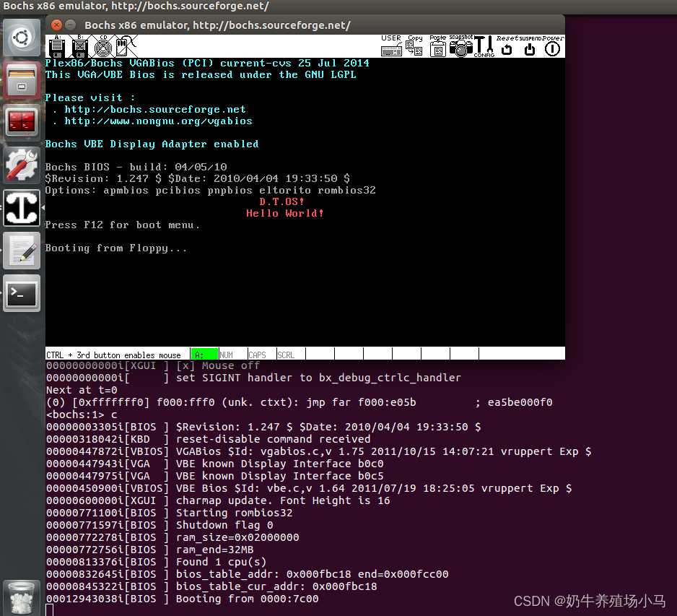
Task: Click the 'Hello World!' red text
Action: pos(285,213)
